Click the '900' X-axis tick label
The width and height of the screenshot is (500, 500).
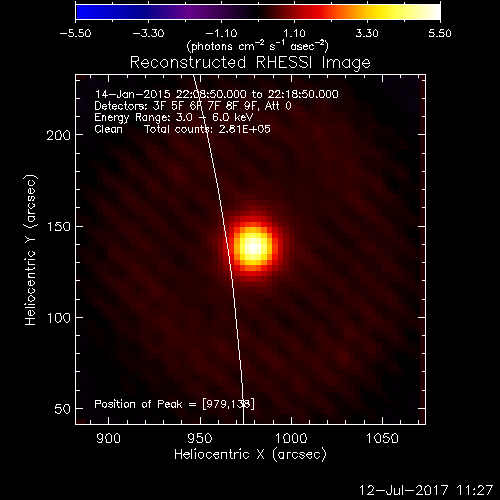108,438
